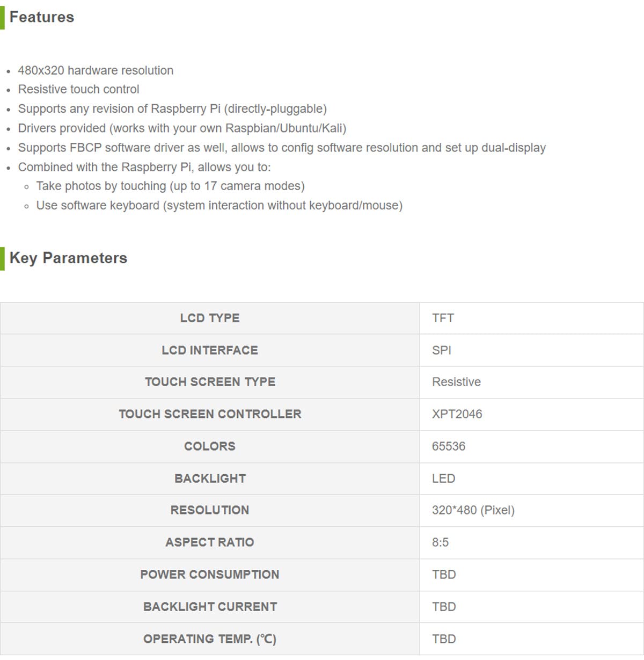This screenshot has height=660, width=644.
Task: Click the Raspberry Pi directly-pluggable feature line
Action: 172,109
